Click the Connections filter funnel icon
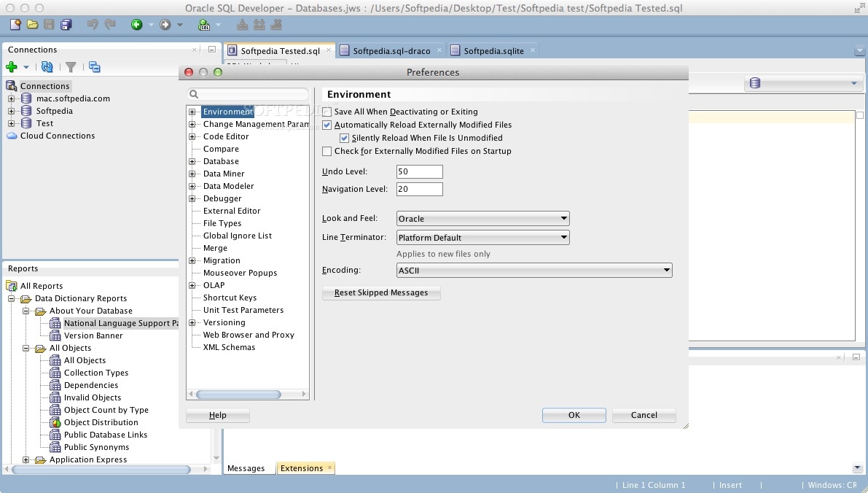This screenshot has width=868, height=493. pos(71,67)
